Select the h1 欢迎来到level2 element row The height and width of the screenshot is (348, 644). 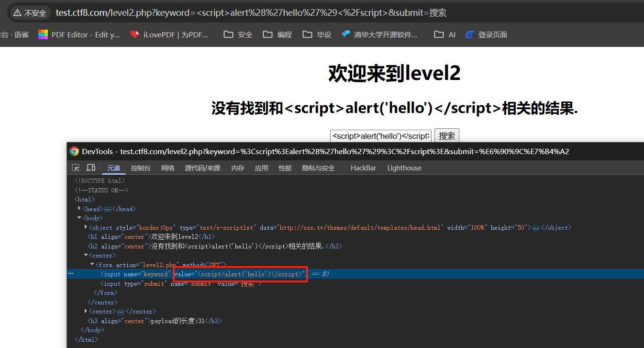coord(151,237)
